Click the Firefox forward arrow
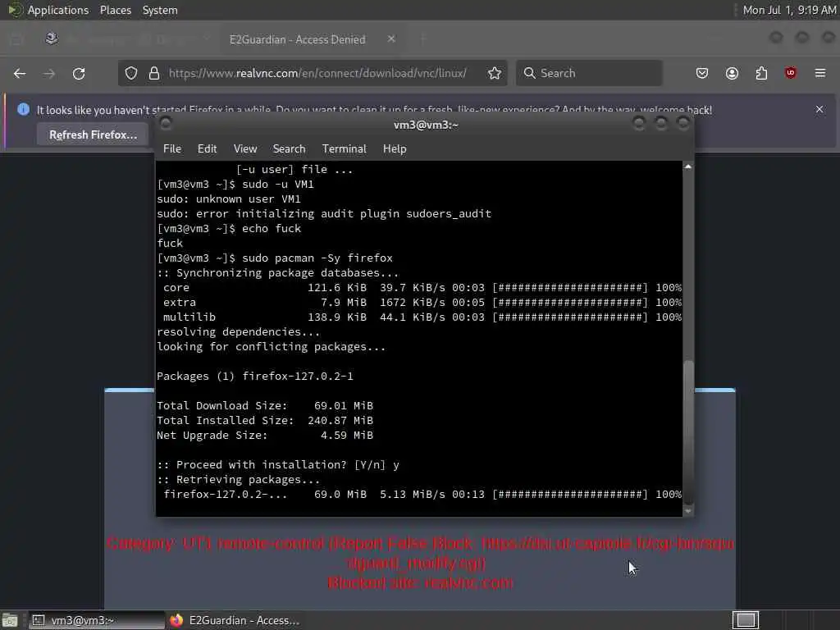840x630 pixels. 49,73
